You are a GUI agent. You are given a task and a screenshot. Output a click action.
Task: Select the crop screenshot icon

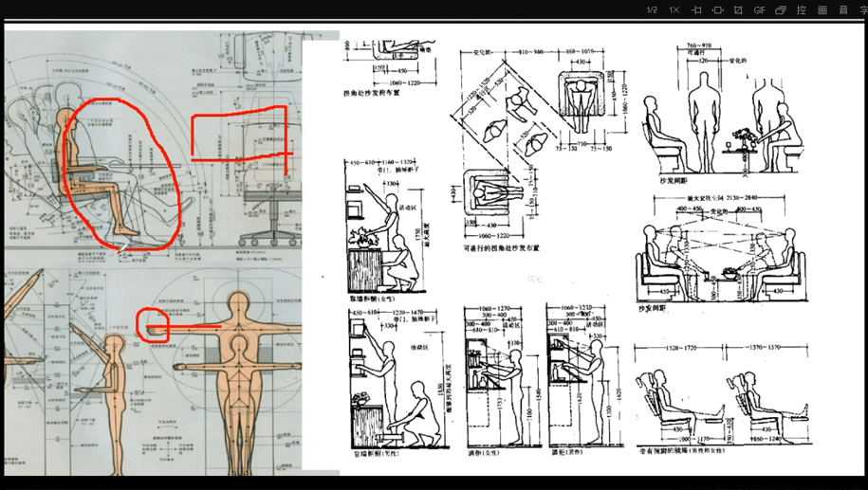pos(739,9)
